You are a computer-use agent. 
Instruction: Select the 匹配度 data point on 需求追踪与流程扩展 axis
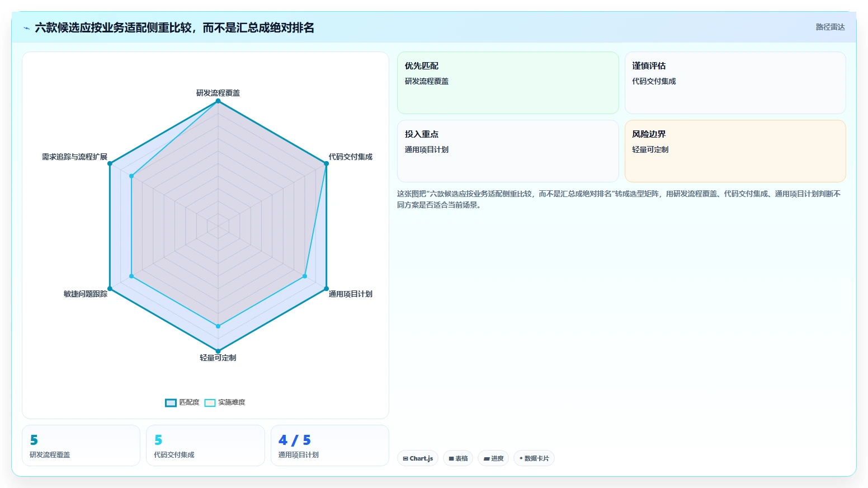pyautogui.click(x=110, y=163)
